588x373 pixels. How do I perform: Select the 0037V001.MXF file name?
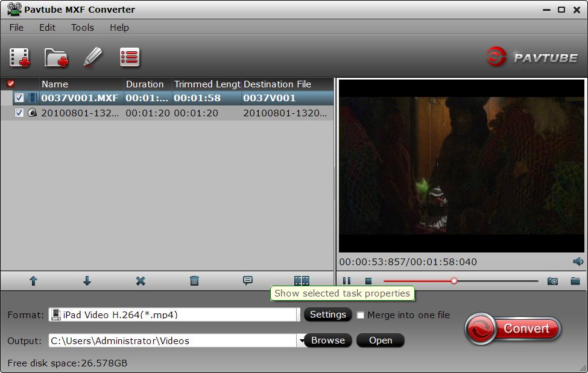(x=80, y=98)
